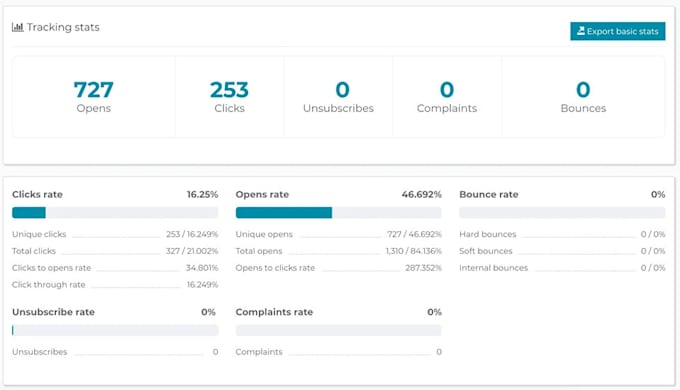Click the Tracking stats bar chart icon
Image resolution: width=680 pixels, height=390 pixels.
click(x=17, y=27)
